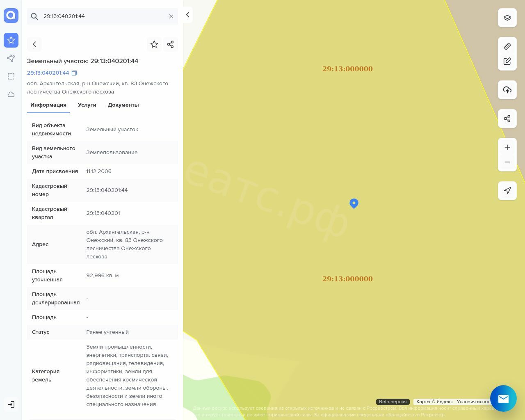525x420 pixels.
Task: Activate the draw/edit tool on map
Action: point(507,61)
